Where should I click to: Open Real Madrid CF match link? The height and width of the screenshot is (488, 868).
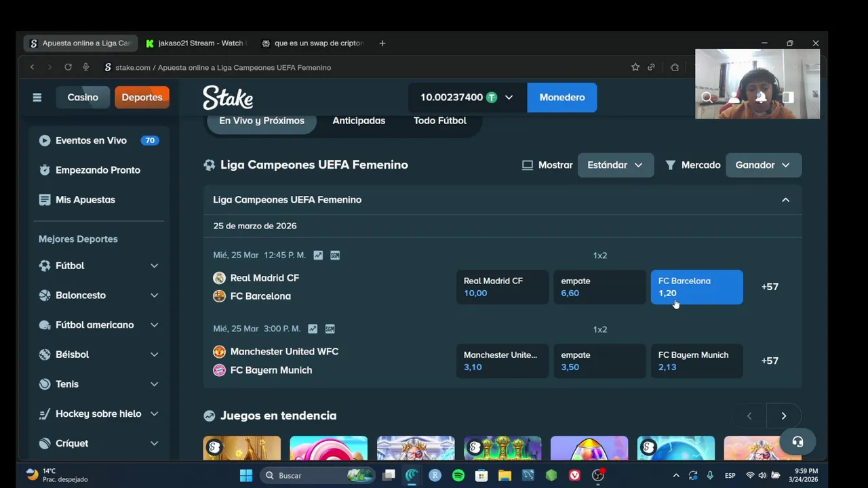click(x=264, y=278)
